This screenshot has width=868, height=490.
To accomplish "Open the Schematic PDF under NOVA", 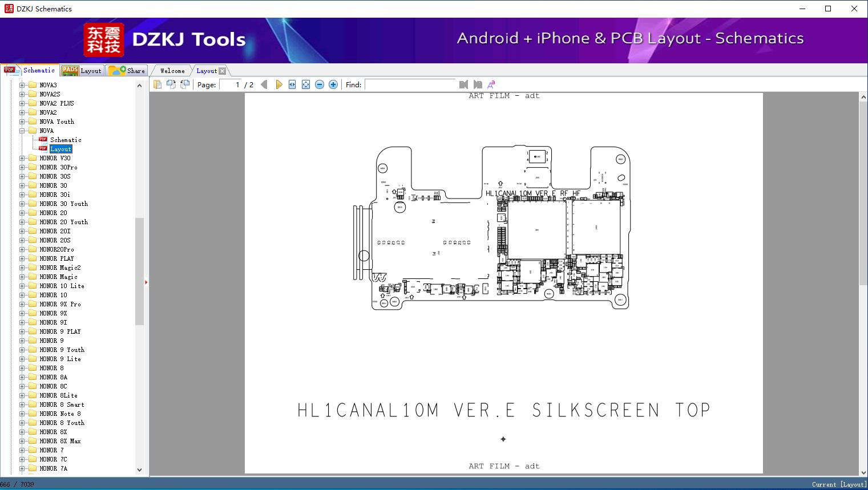I will point(66,140).
